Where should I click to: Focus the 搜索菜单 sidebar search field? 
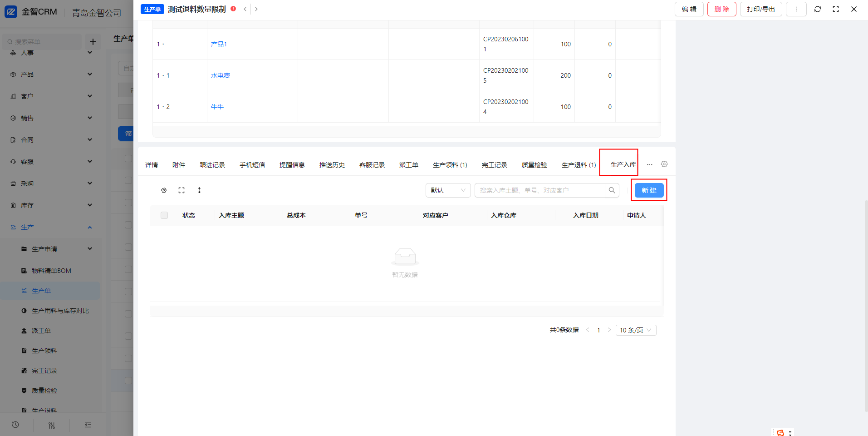coord(42,42)
